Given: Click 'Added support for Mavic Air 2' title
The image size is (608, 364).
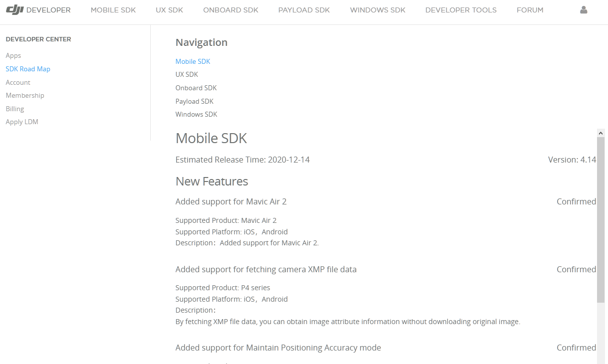Looking at the screenshot, I should point(231,201).
